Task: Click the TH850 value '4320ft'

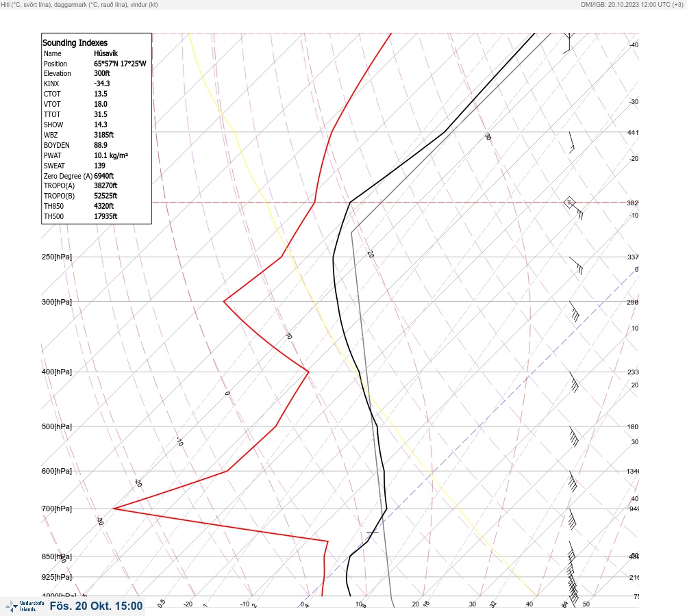Action: click(x=104, y=206)
